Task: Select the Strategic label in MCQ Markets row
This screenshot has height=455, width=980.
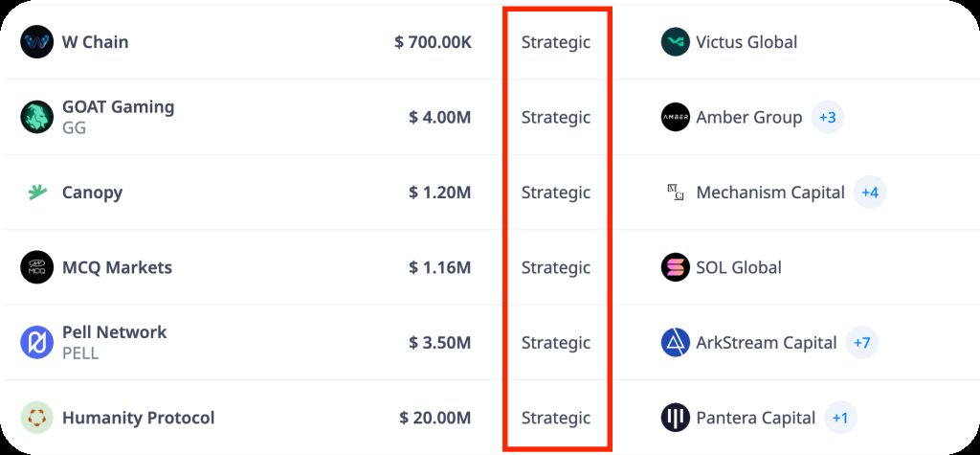Action: (556, 267)
